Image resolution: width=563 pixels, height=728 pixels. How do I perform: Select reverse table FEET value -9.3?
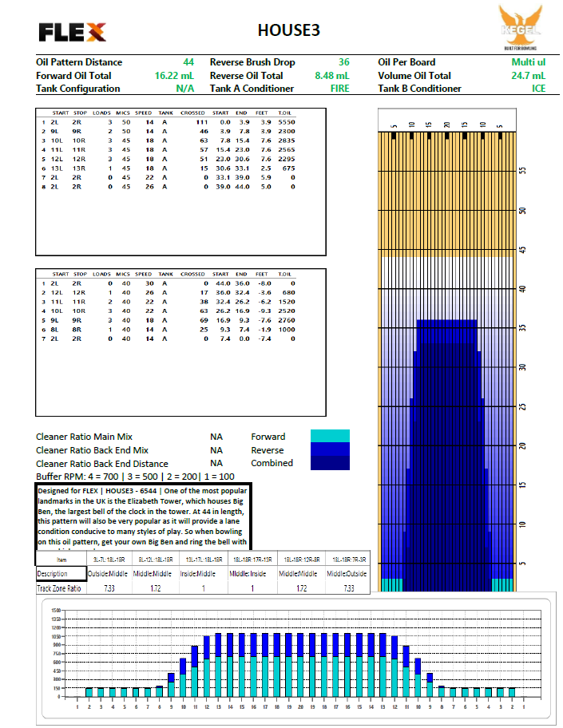pos(265,311)
